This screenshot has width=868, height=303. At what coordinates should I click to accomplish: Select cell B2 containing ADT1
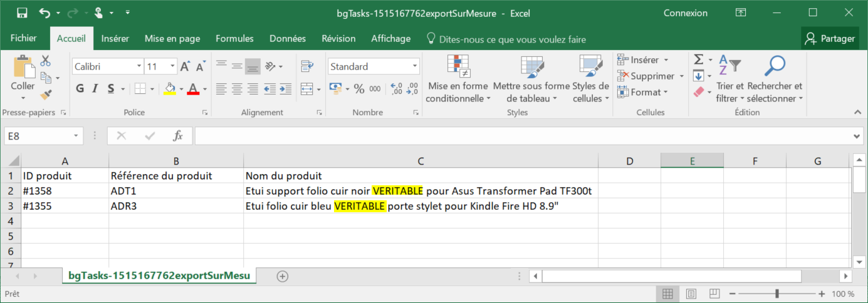click(176, 191)
